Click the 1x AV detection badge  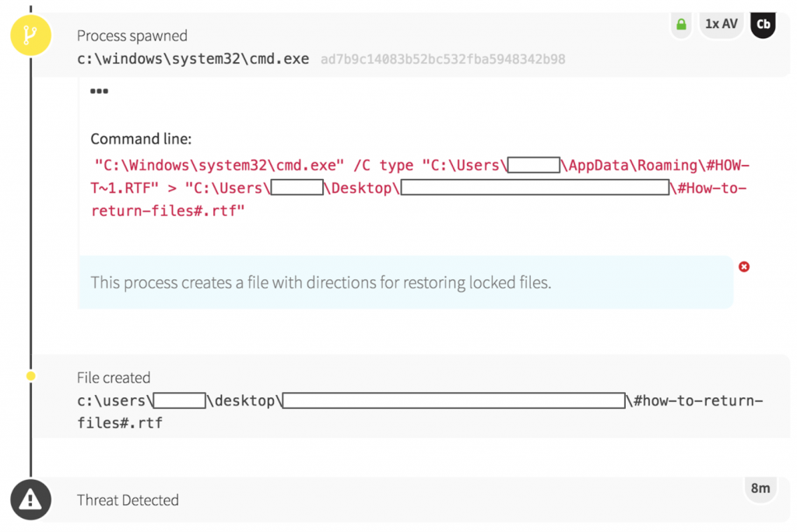pos(721,24)
